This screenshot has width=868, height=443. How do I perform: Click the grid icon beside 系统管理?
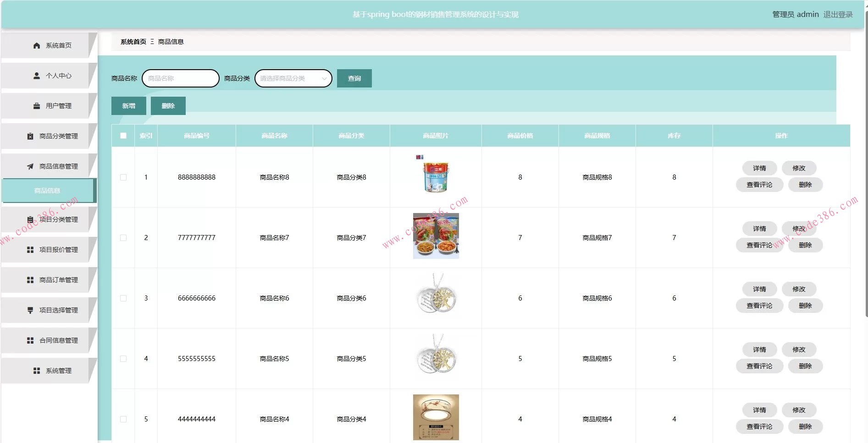pos(37,371)
